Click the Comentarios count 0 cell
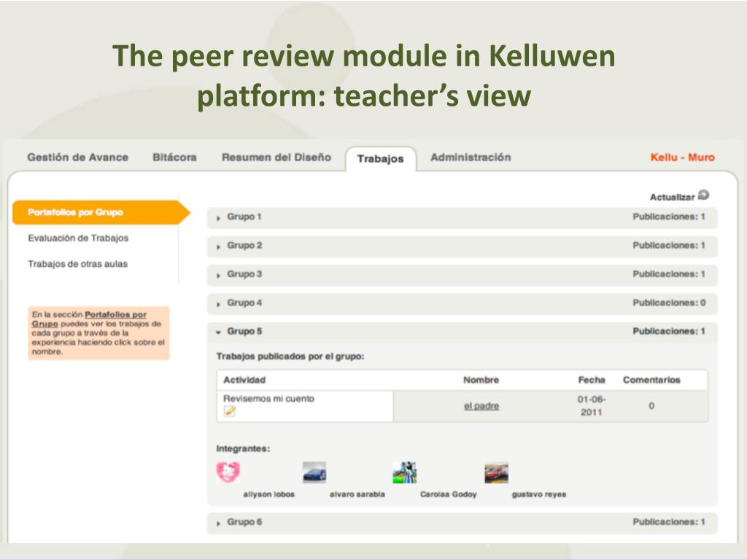Screen dimensions: 747x560 (651, 405)
